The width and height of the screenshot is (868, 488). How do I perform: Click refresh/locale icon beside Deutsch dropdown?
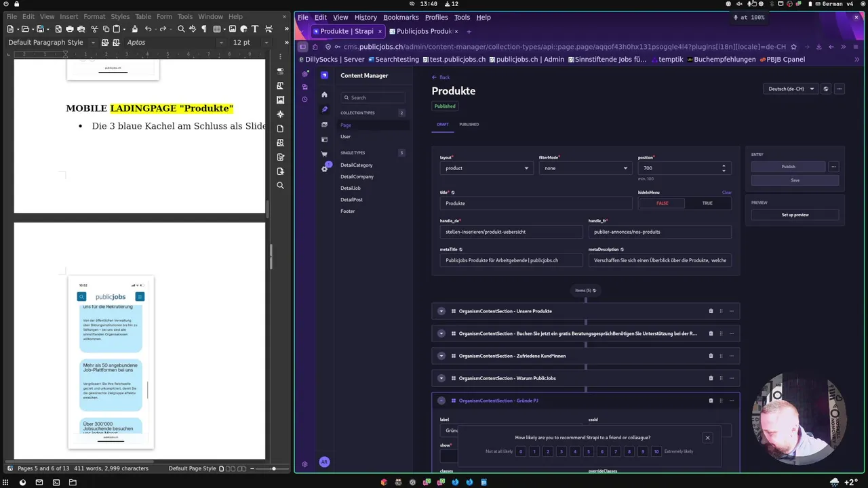coord(825,89)
